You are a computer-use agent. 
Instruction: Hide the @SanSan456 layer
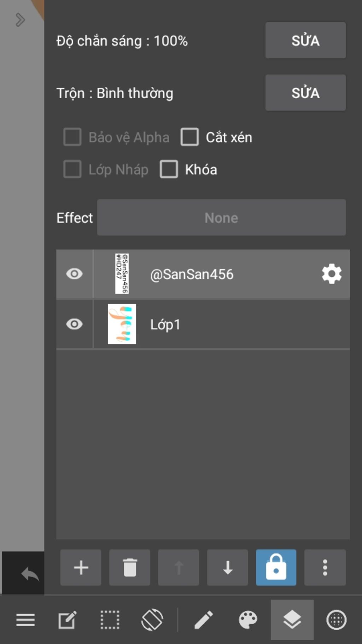click(x=74, y=274)
